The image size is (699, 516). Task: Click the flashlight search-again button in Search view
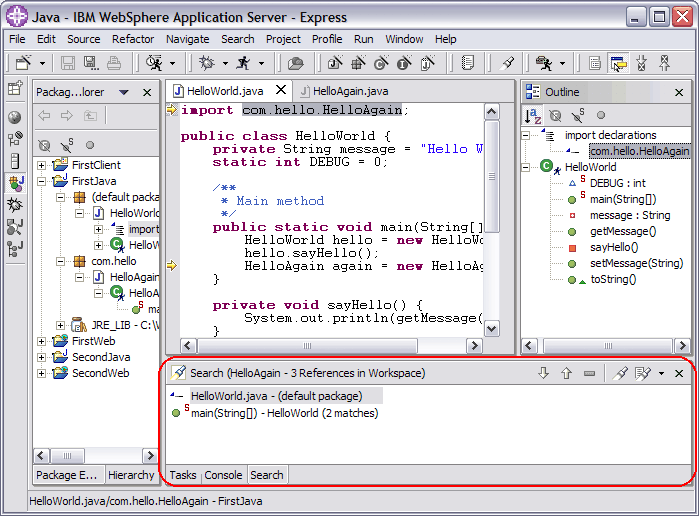(620, 373)
